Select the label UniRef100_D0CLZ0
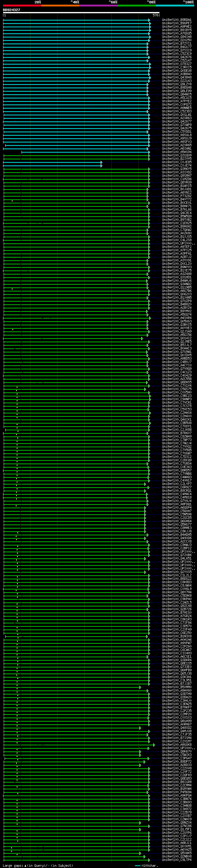The image size is (197, 868). (x=177, y=264)
